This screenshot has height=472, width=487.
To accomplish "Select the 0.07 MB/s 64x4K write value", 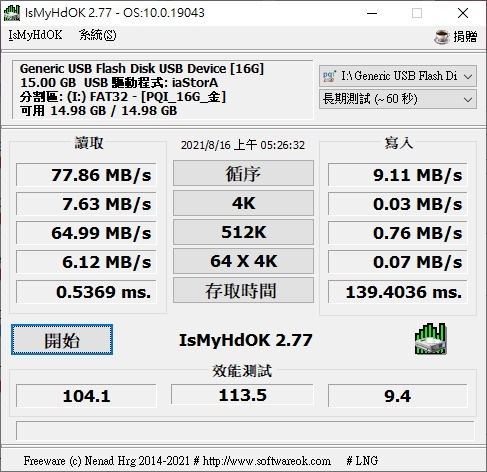I will (398, 262).
